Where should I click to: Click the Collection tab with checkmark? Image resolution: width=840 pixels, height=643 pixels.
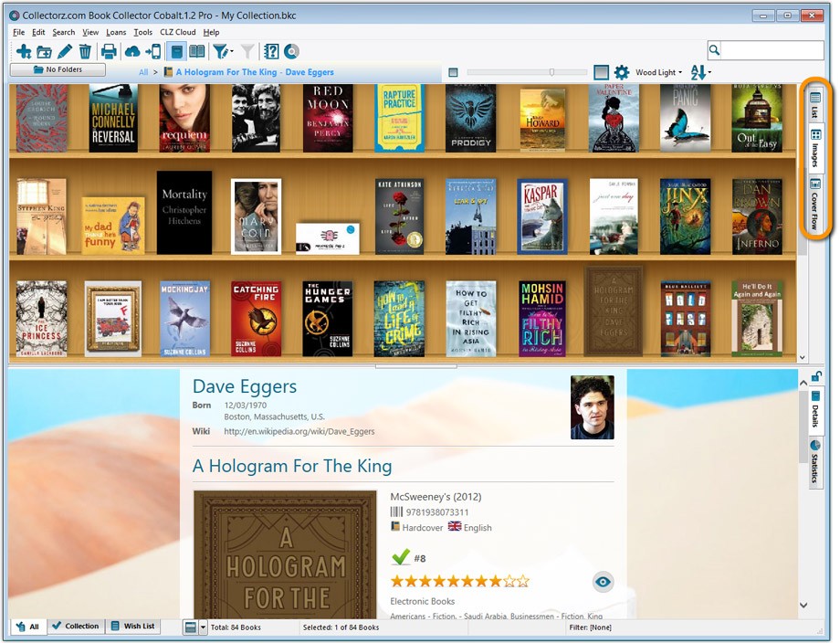point(76,626)
